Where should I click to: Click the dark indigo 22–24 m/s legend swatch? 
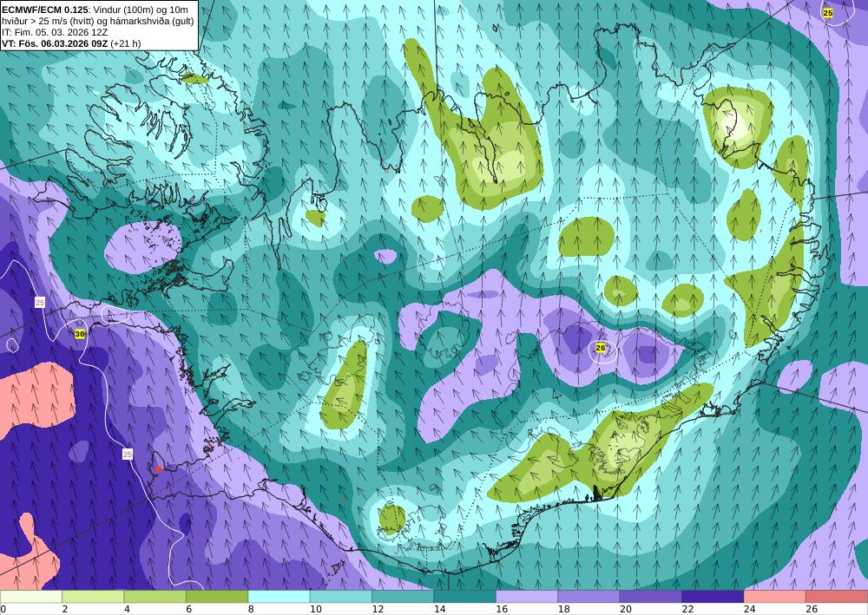coord(713,597)
